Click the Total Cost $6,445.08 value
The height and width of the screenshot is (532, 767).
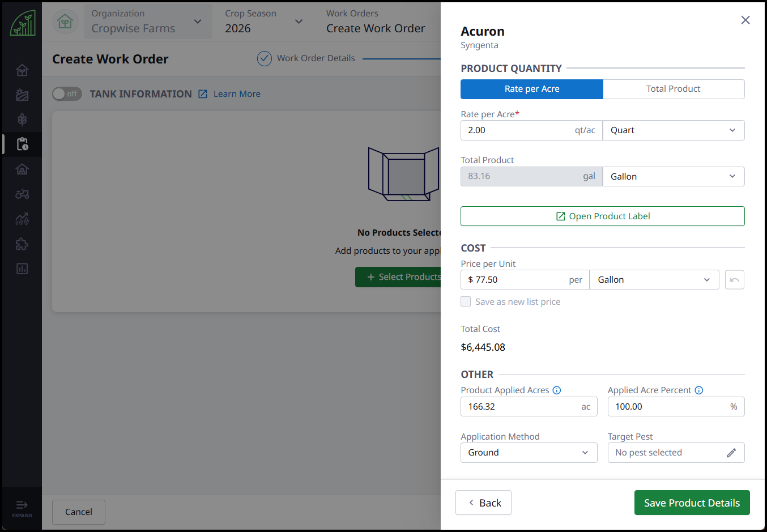point(483,347)
